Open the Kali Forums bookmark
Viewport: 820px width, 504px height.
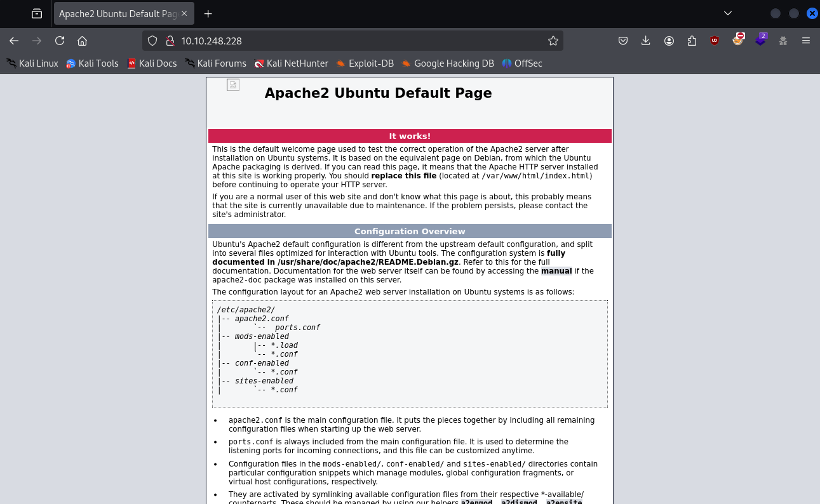pos(215,63)
